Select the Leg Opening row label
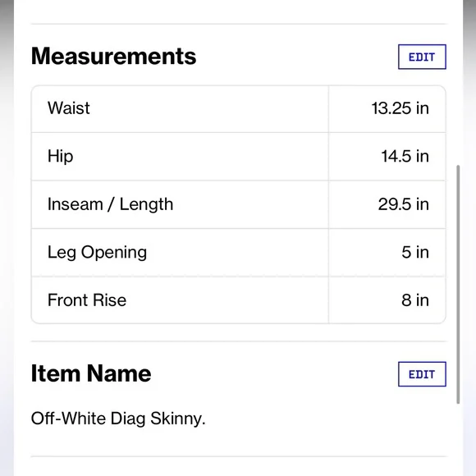This screenshot has width=476, height=476. tap(97, 253)
